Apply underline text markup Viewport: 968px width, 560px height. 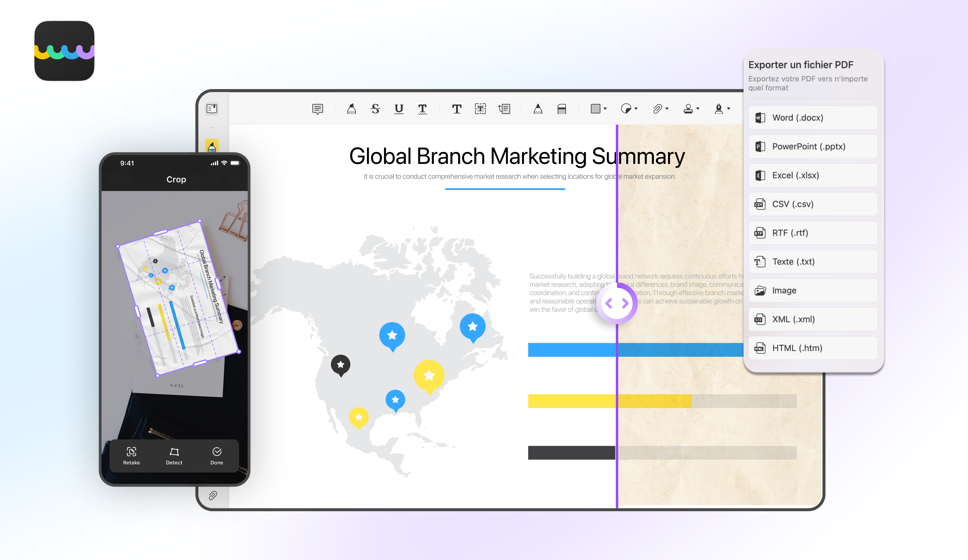coord(399,109)
